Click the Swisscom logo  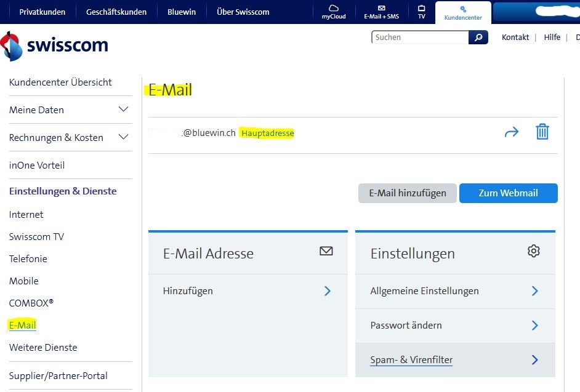(54, 46)
